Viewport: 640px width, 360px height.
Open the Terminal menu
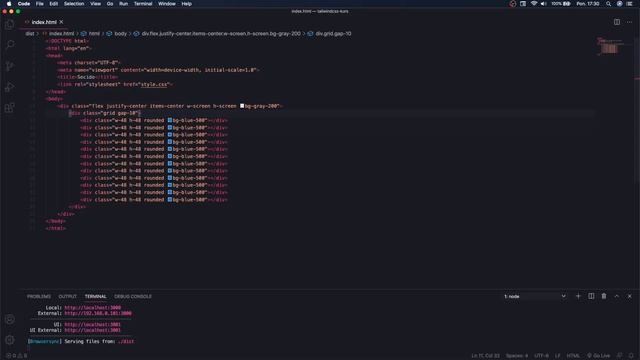point(143,4)
